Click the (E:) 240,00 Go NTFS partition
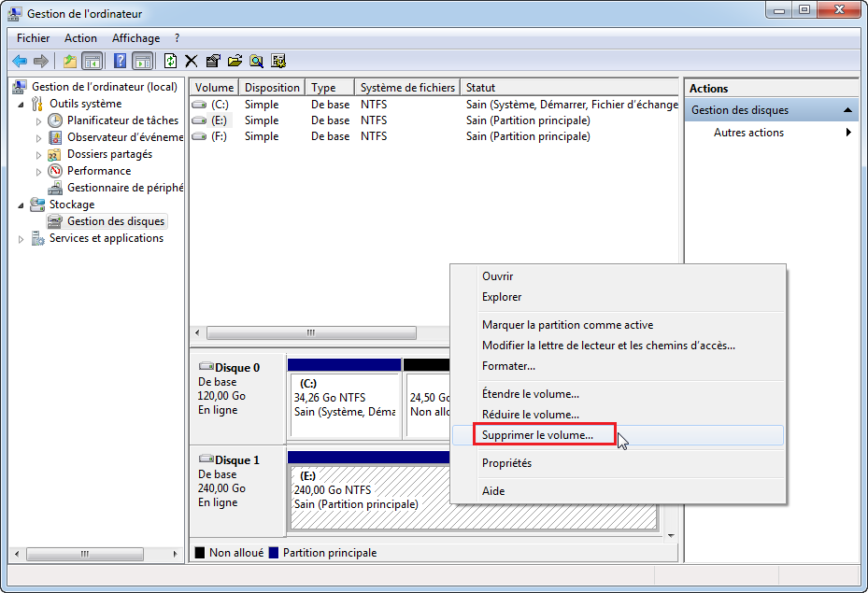This screenshot has width=868, height=593. coord(370,498)
